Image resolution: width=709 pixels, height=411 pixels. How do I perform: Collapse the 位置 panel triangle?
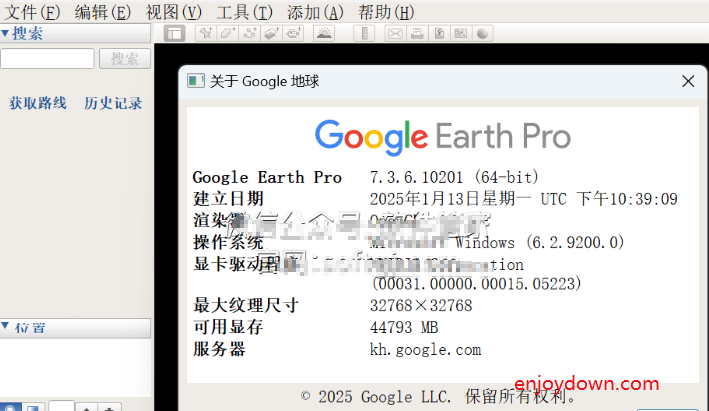[x=5, y=326]
